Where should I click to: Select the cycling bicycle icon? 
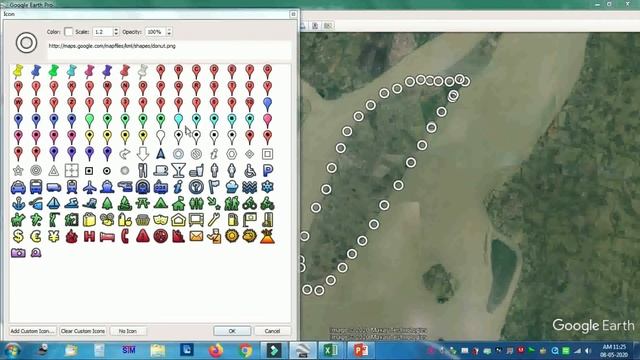[249, 203]
